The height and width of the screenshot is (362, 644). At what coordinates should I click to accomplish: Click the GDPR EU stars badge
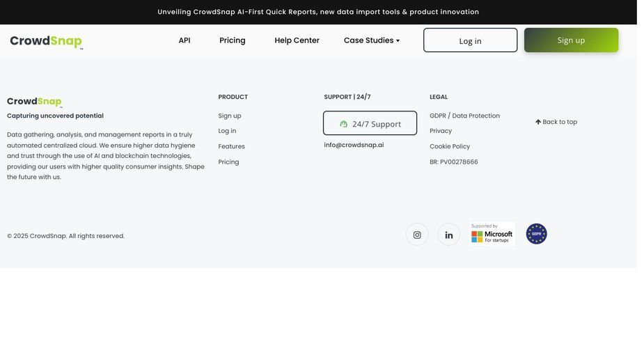[x=536, y=234]
